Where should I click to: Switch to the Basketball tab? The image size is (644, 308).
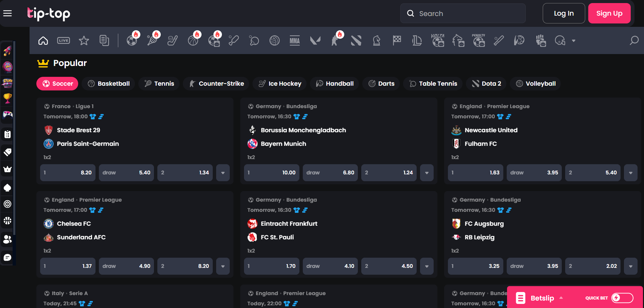[x=108, y=84]
